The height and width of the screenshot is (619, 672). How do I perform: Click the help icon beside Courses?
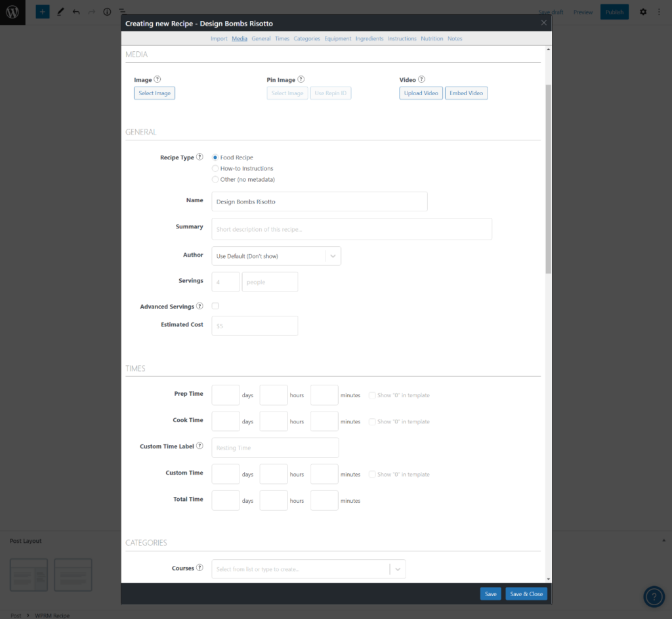click(x=199, y=568)
